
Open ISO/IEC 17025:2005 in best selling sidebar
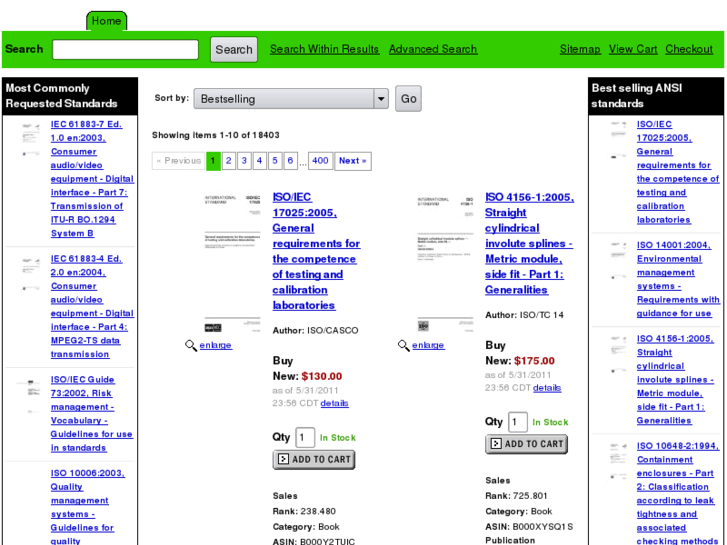(x=677, y=172)
